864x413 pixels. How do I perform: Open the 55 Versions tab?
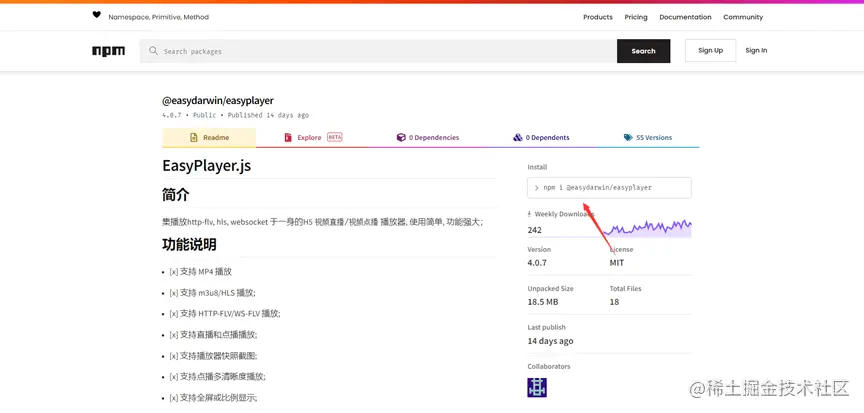point(647,138)
